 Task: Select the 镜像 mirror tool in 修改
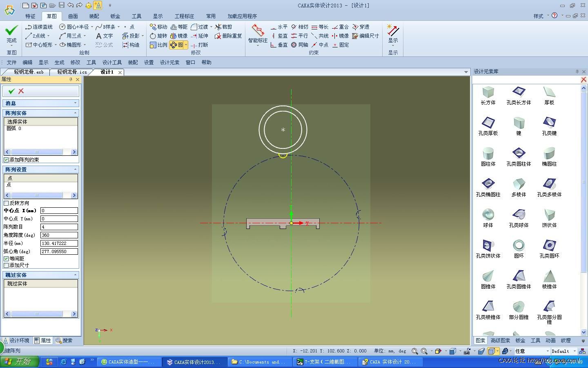(179, 36)
